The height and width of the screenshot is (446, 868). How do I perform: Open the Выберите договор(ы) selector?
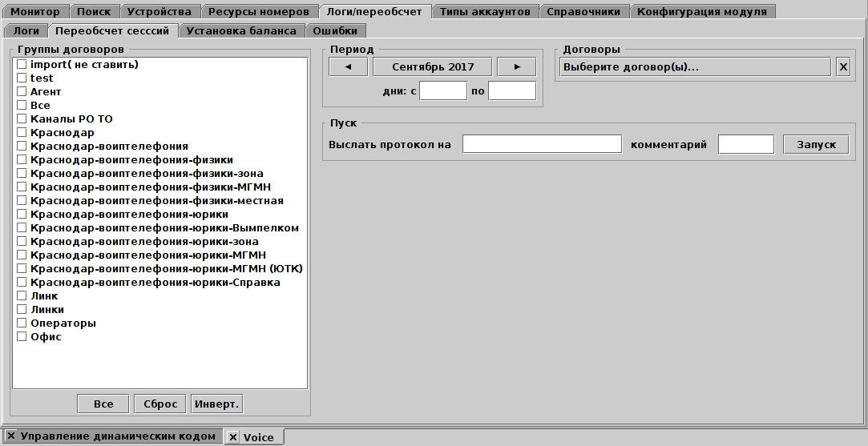693,66
